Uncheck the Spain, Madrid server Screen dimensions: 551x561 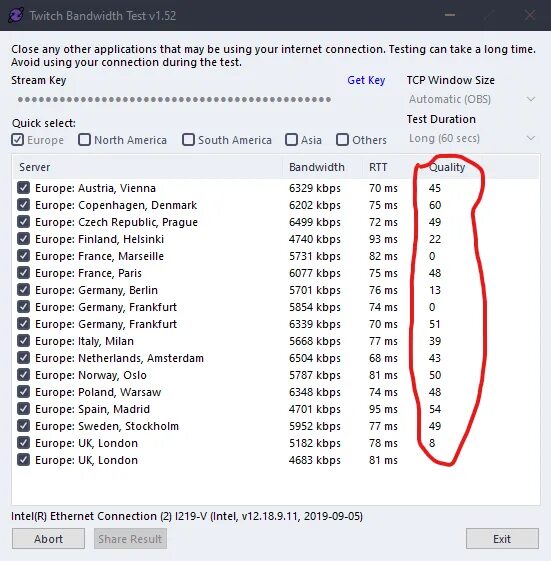click(x=23, y=409)
